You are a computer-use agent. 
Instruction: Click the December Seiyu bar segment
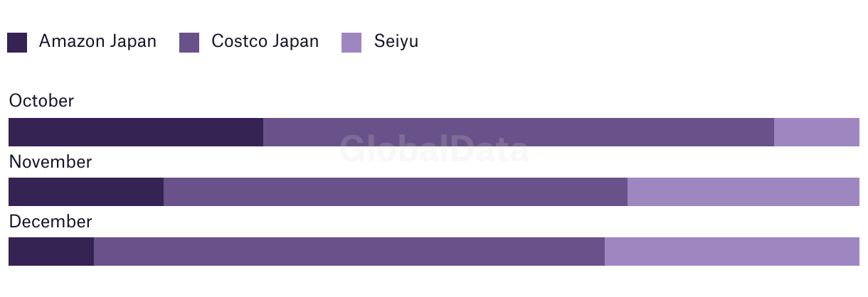click(x=732, y=252)
